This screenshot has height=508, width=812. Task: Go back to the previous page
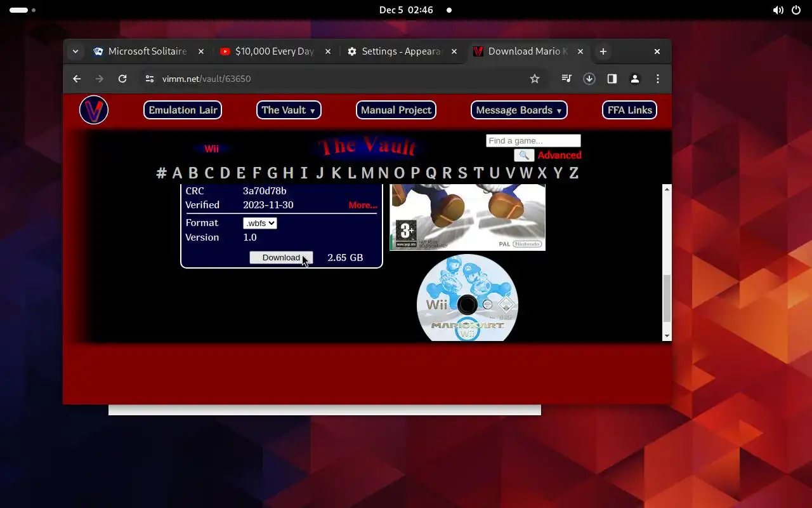coord(77,79)
